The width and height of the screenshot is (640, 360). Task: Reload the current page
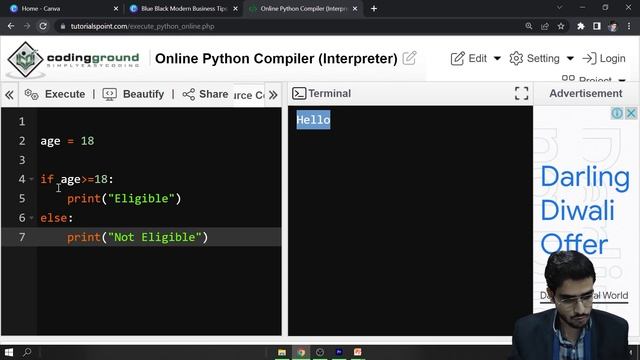(43, 26)
